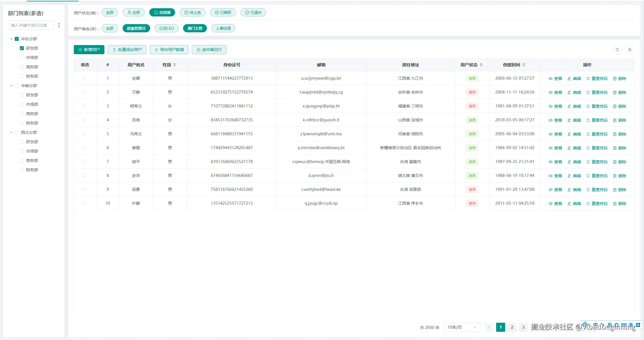The height and width of the screenshot is (340, 644).
Task: Select the 公司CEO role filter tag
Action: [166, 28]
